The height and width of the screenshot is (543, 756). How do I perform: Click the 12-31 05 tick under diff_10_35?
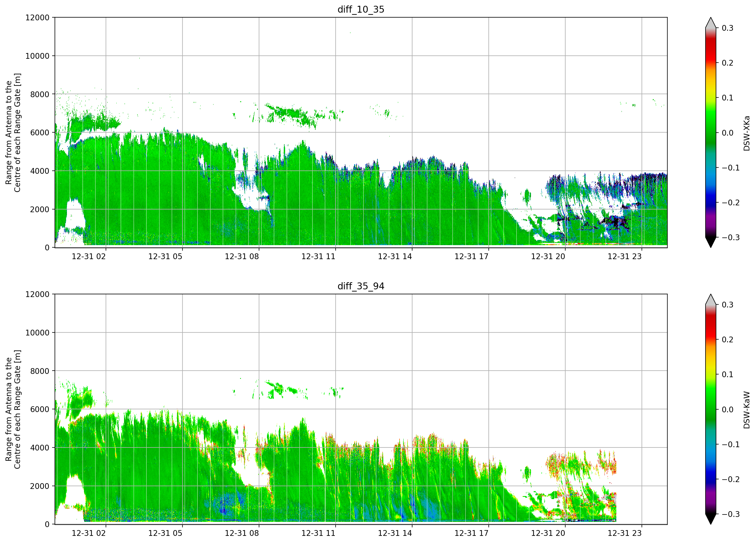pos(165,256)
